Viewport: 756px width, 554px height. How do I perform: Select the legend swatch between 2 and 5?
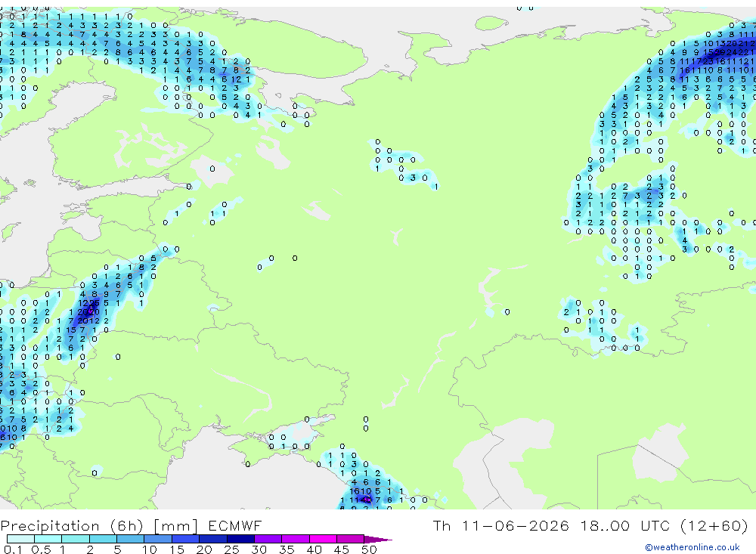tap(103, 539)
